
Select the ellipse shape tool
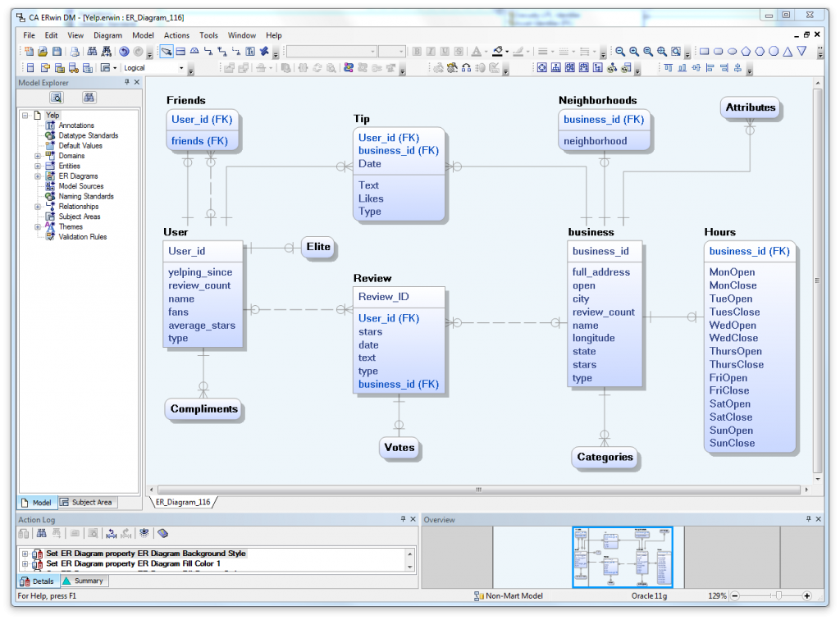pyautogui.click(x=733, y=52)
